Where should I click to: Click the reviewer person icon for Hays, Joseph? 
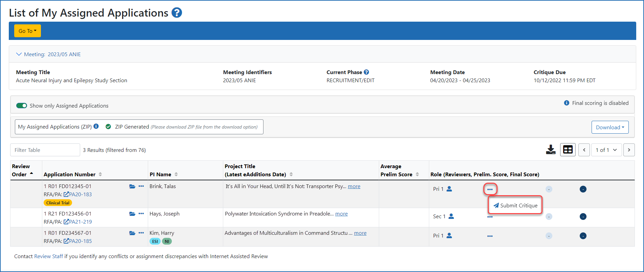pos(451,216)
